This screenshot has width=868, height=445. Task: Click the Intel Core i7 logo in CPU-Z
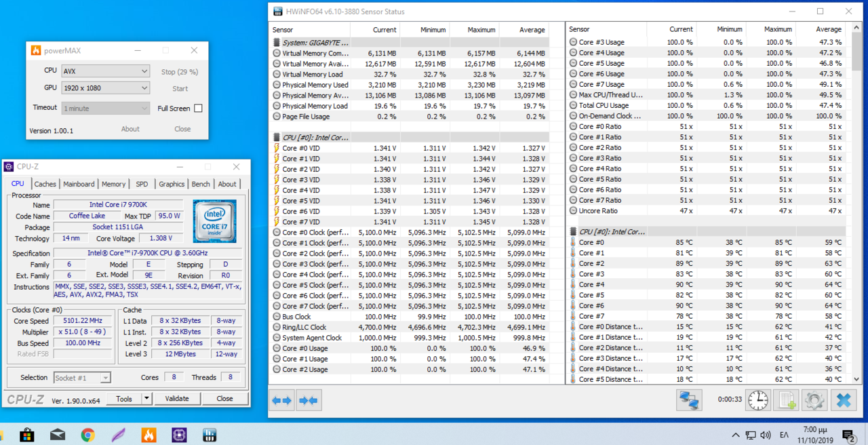[214, 221]
